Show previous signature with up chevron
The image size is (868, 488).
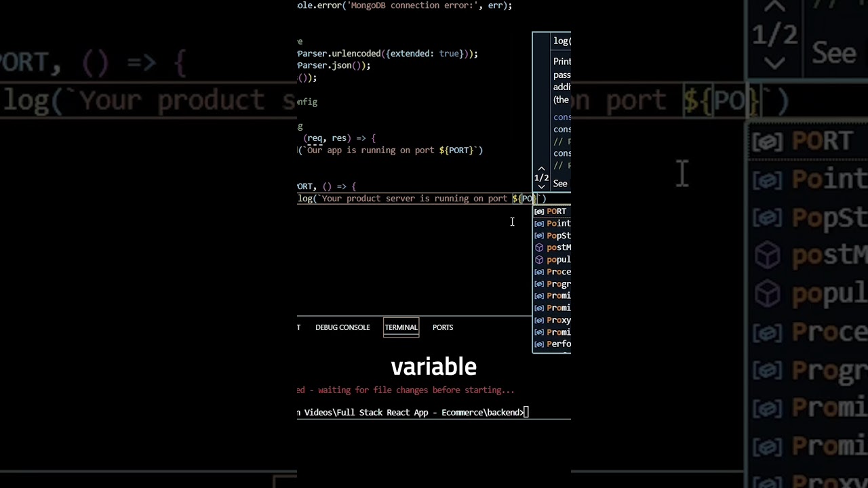(x=541, y=168)
